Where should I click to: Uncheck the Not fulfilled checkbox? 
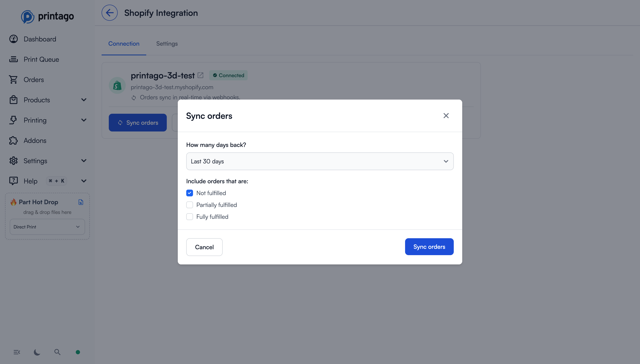pyautogui.click(x=189, y=193)
